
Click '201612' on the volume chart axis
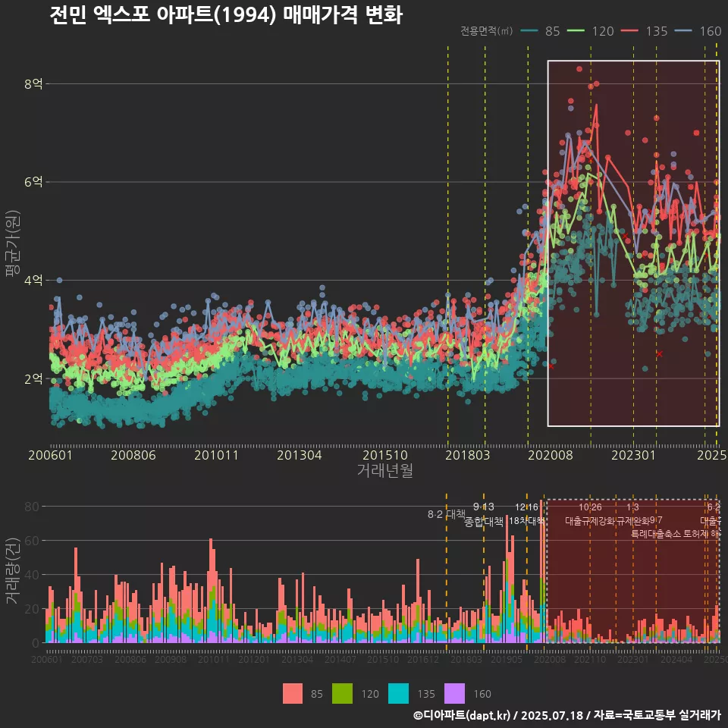tap(423, 659)
